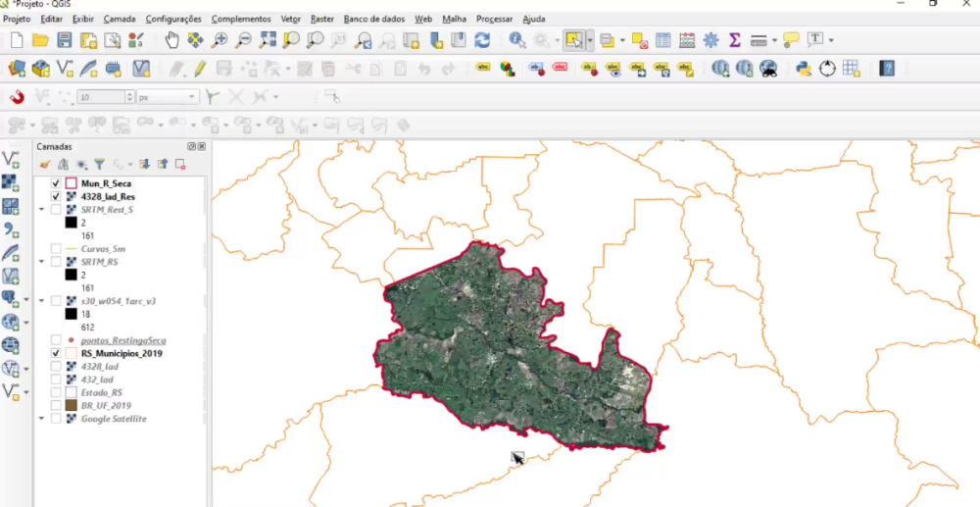Click black swatch under s30_w054_1arc_v3

(x=71, y=314)
